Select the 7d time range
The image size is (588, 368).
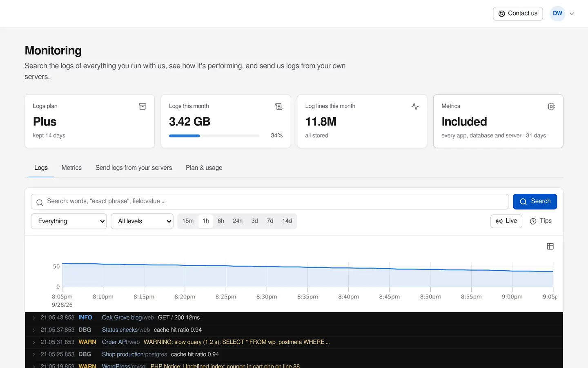click(270, 221)
